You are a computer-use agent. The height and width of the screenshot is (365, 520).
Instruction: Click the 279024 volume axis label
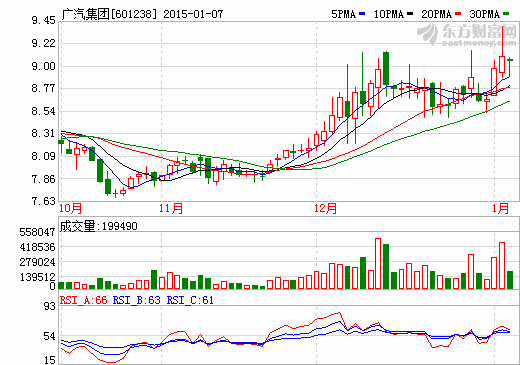(37, 262)
